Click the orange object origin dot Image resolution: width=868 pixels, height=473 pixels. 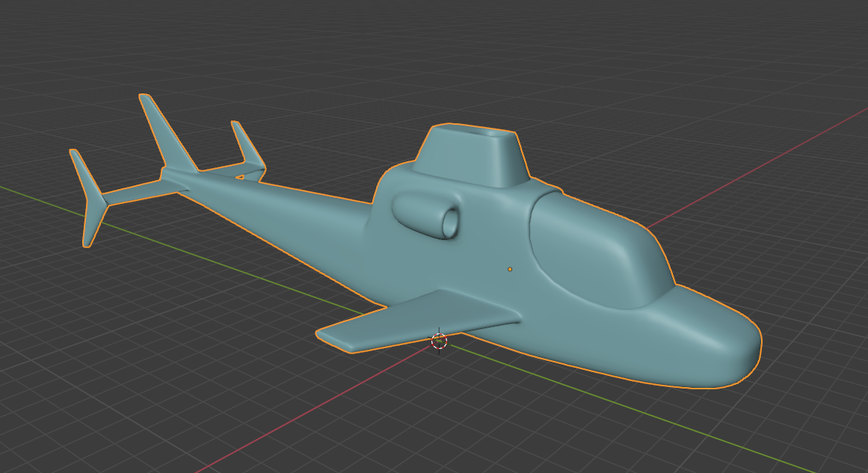pos(510,270)
